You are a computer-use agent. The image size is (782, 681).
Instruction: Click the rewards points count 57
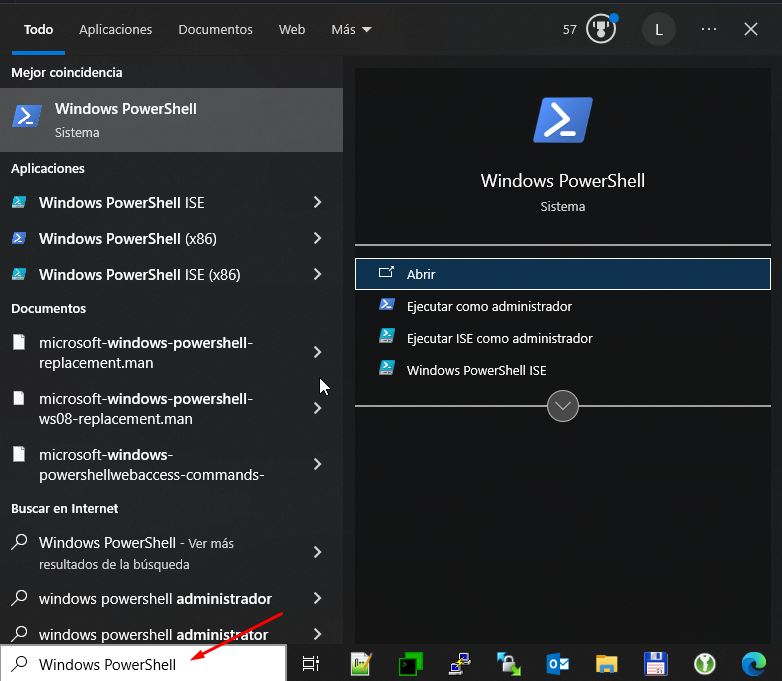pyautogui.click(x=570, y=30)
